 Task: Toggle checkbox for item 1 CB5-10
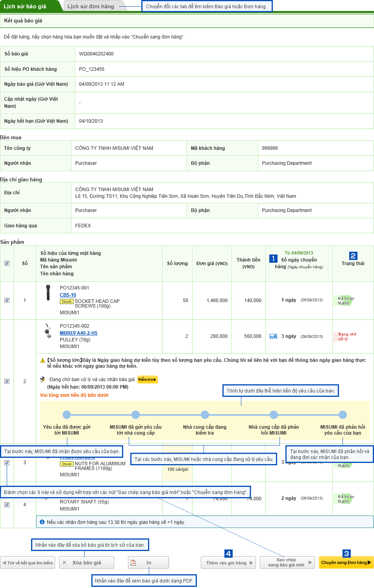point(7,300)
